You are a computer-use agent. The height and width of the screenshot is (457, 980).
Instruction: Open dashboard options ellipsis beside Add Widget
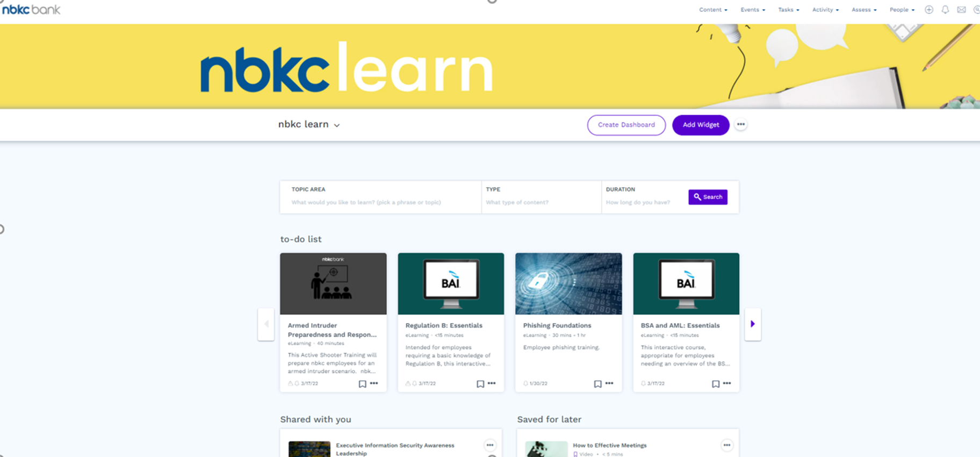click(x=740, y=125)
